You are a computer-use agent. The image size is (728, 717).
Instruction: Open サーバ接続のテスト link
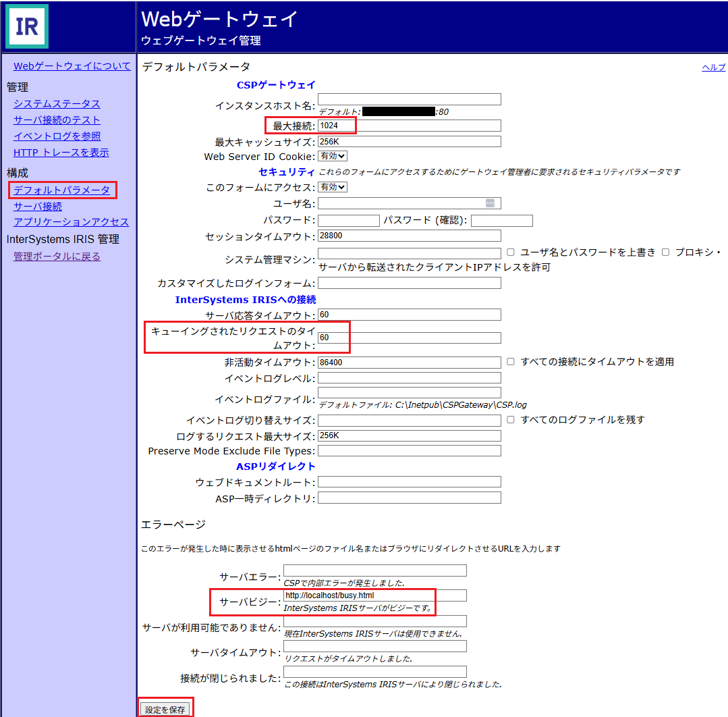[57, 120]
